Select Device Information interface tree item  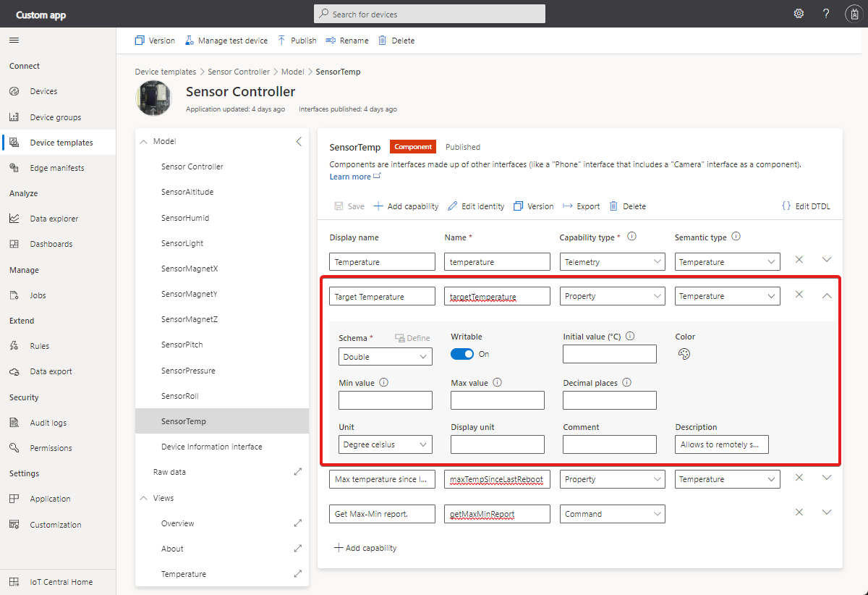click(222, 447)
